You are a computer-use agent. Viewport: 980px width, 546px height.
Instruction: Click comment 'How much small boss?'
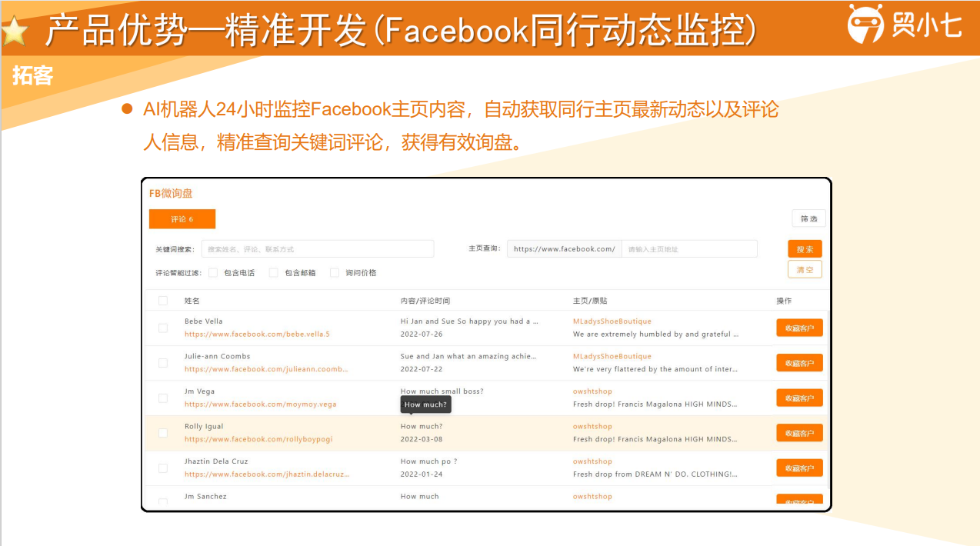pyautogui.click(x=442, y=391)
